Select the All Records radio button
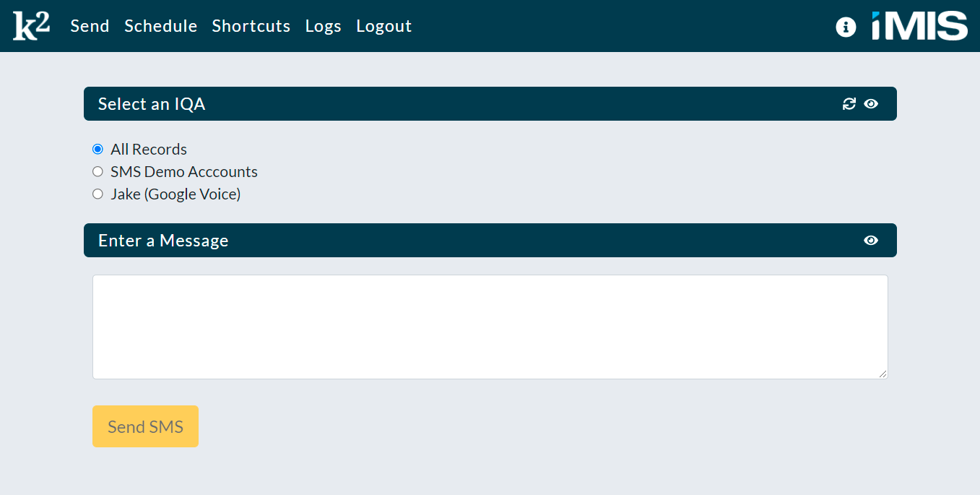The image size is (980, 495). tap(97, 150)
